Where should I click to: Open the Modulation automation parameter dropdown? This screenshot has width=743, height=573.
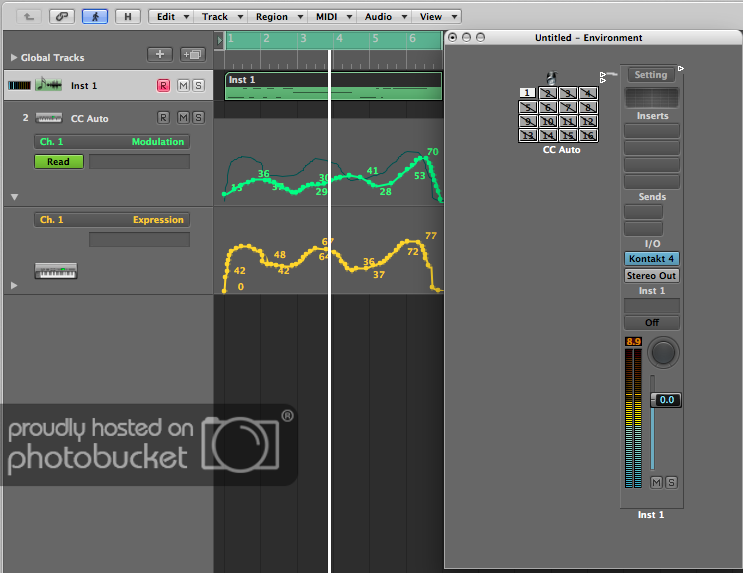(111, 142)
